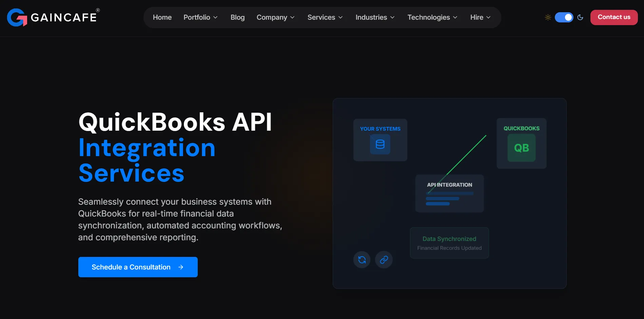Click the 'YOUR SYSTEMS' label
644x319 pixels.
click(380, 129)
